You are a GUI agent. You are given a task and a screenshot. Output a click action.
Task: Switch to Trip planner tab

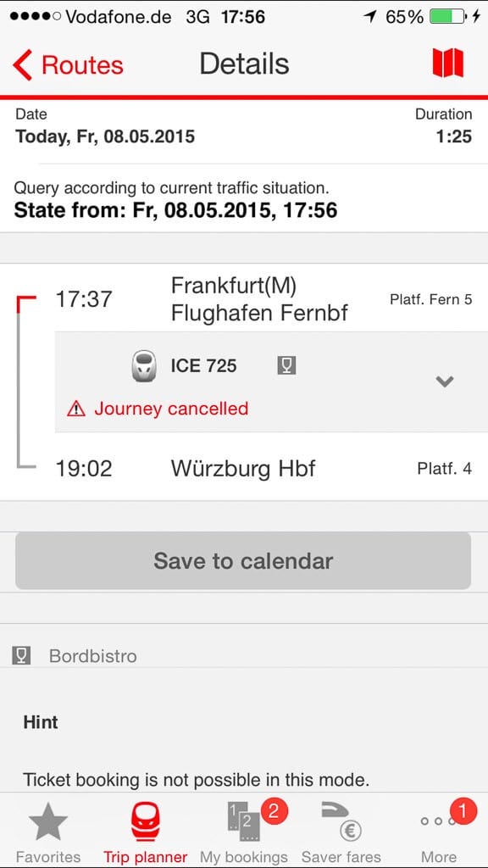[x=146, y=832]
